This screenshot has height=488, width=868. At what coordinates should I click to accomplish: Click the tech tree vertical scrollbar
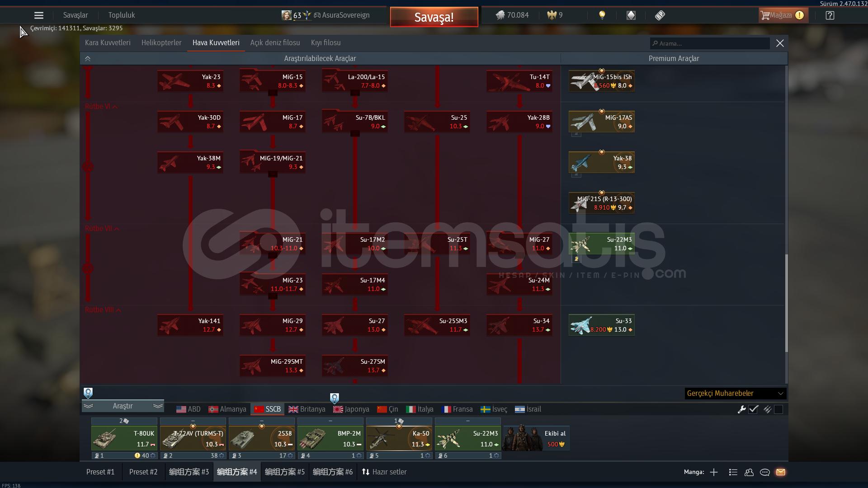click(787, 303)
